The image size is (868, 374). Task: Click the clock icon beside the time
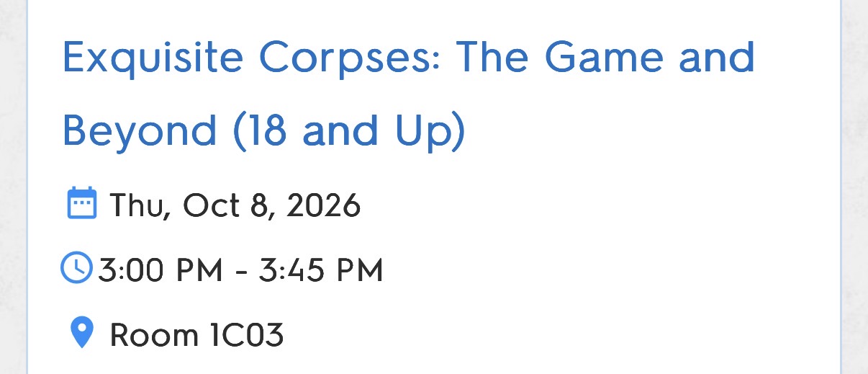pos(77,267)
